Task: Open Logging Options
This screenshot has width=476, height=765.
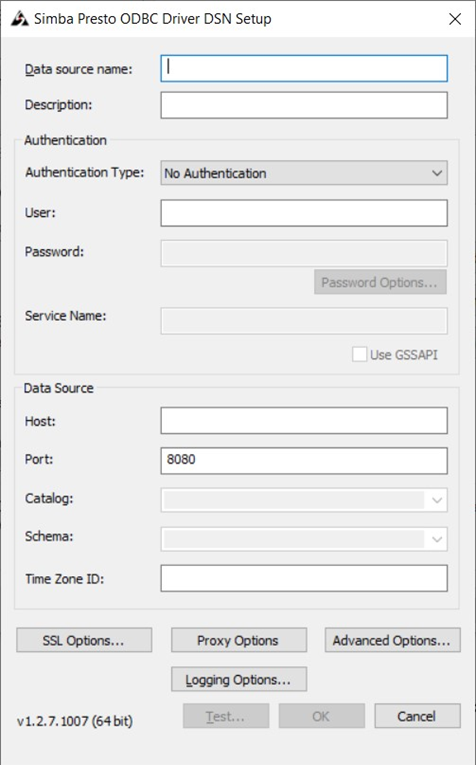Action: pos(239,679)
